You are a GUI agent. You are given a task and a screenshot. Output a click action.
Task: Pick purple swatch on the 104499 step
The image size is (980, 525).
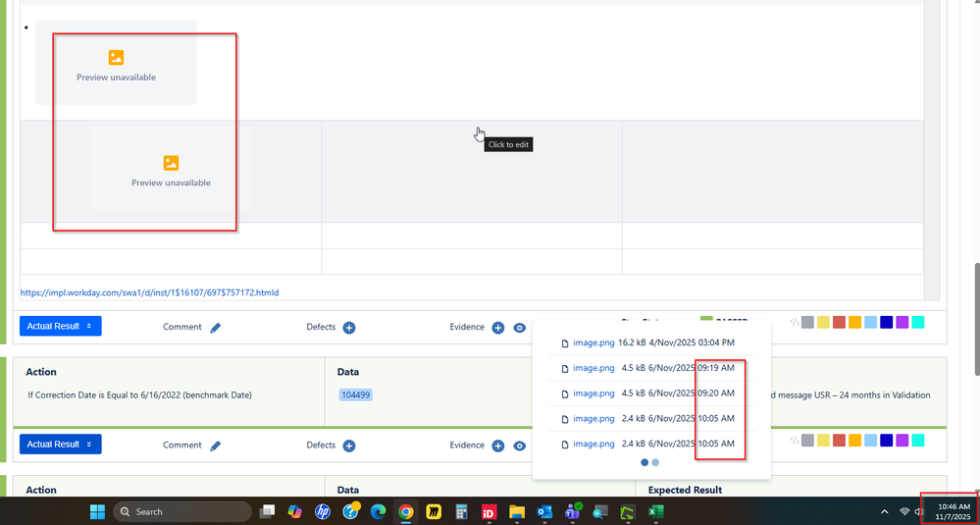[902, 441]
